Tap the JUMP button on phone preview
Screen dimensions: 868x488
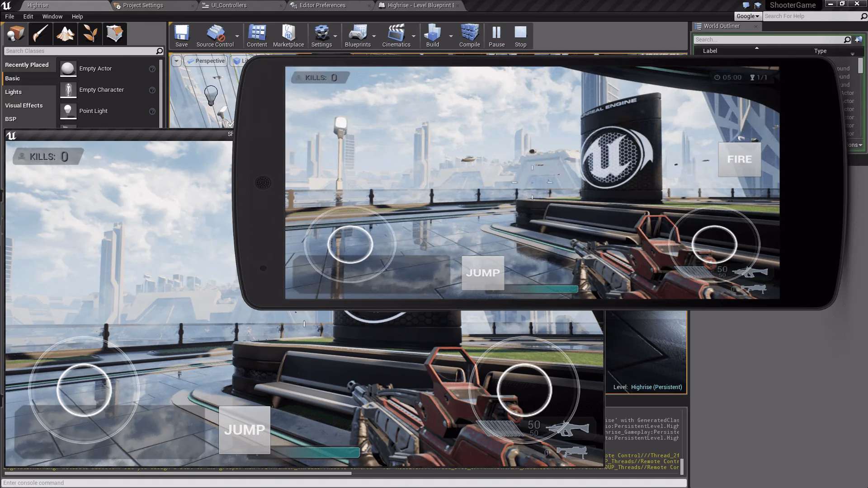(483, 273)
